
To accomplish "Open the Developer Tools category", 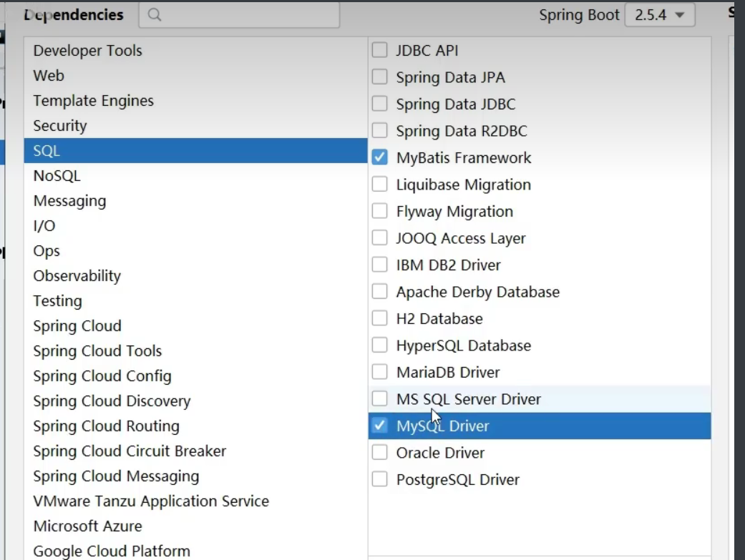I will tap(87, 51).
